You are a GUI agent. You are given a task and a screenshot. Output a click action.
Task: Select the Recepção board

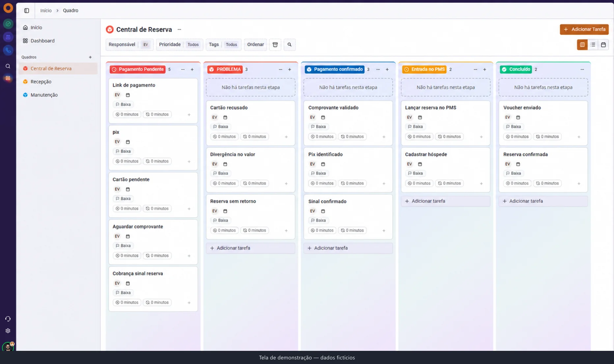(58, 82)
